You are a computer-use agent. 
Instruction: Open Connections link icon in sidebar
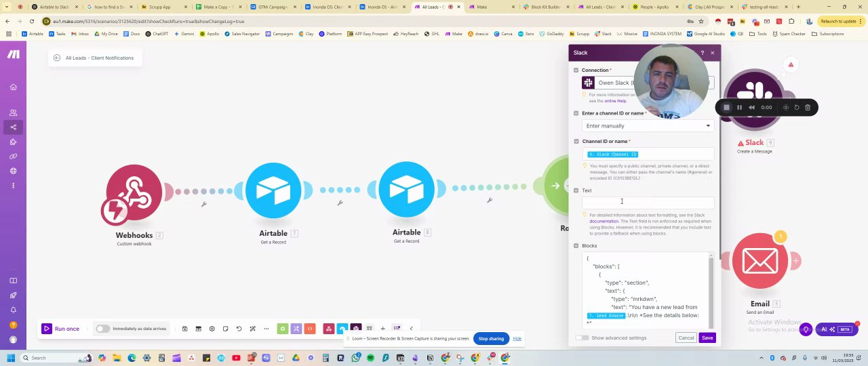(x=13, y=157)
